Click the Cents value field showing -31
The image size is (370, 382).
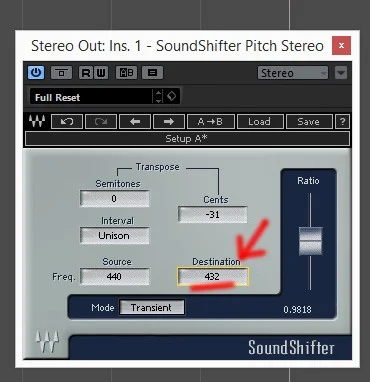(x=212, y=215)
